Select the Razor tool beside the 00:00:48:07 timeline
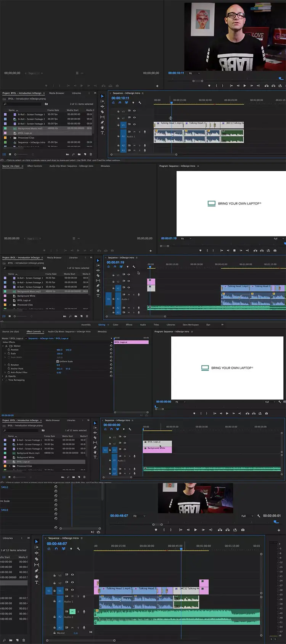Image resolution: width=286 pixels, height=644 pixels. [37, 559]
